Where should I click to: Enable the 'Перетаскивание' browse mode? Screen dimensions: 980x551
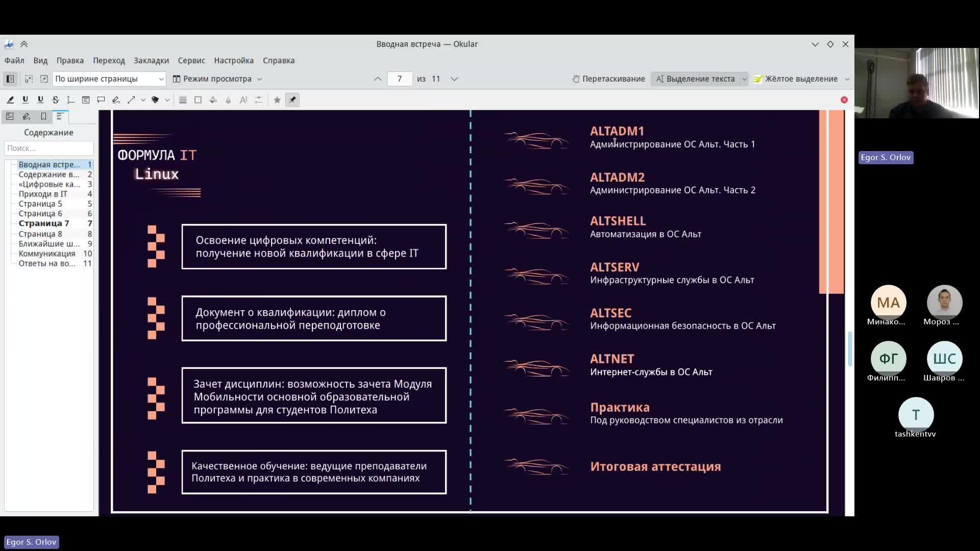click(x=608, y=79)
